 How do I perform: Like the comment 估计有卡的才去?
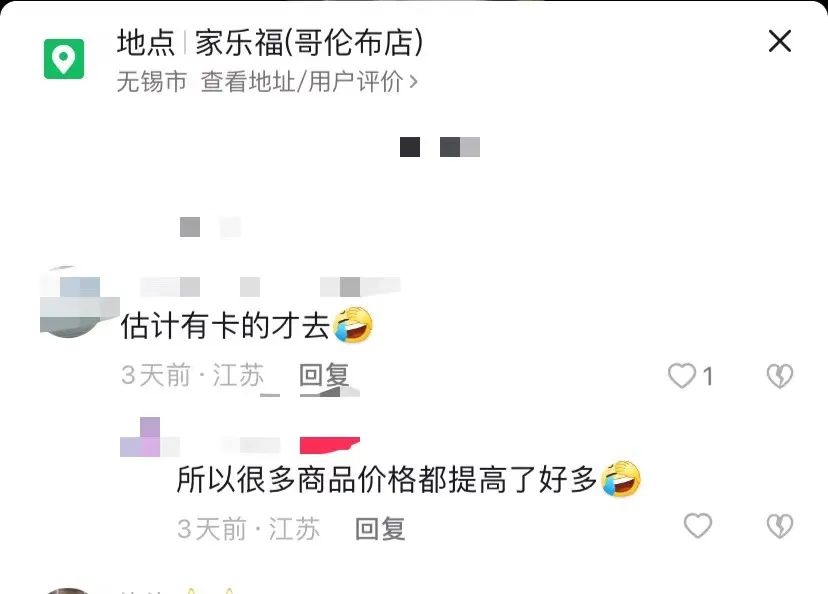pos(682,376)
